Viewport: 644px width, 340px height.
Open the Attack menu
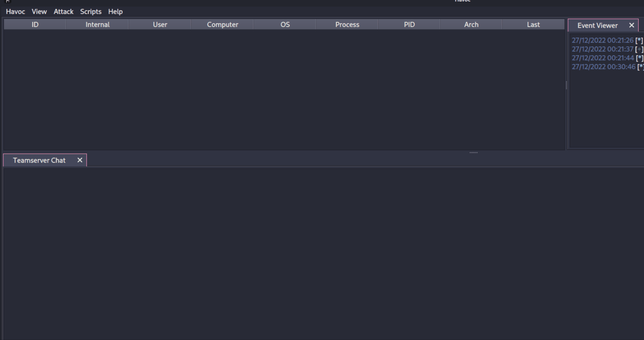(63, 11)
